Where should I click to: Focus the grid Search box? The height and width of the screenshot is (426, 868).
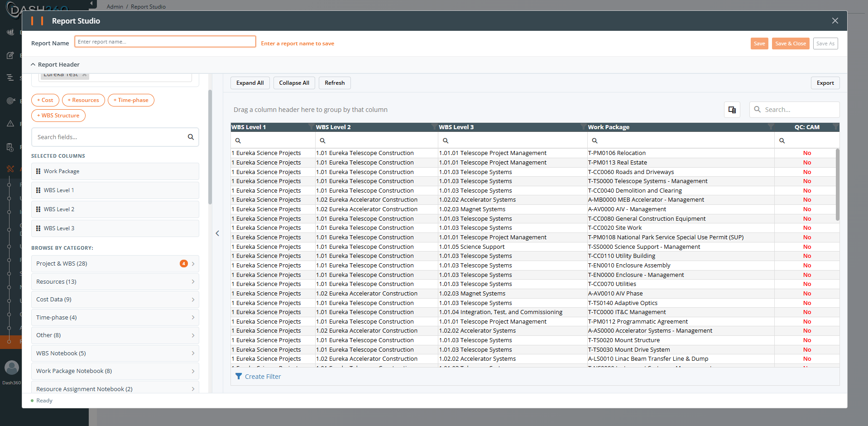(794, 110)
